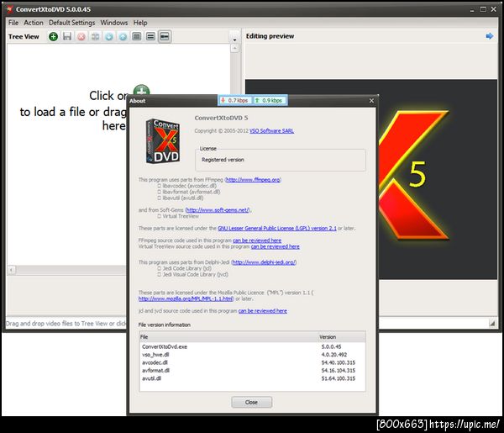Click the Merge titles toolbar icon
Image resolution: width=504 pixels, height=433 pixels.
[95, 36]
